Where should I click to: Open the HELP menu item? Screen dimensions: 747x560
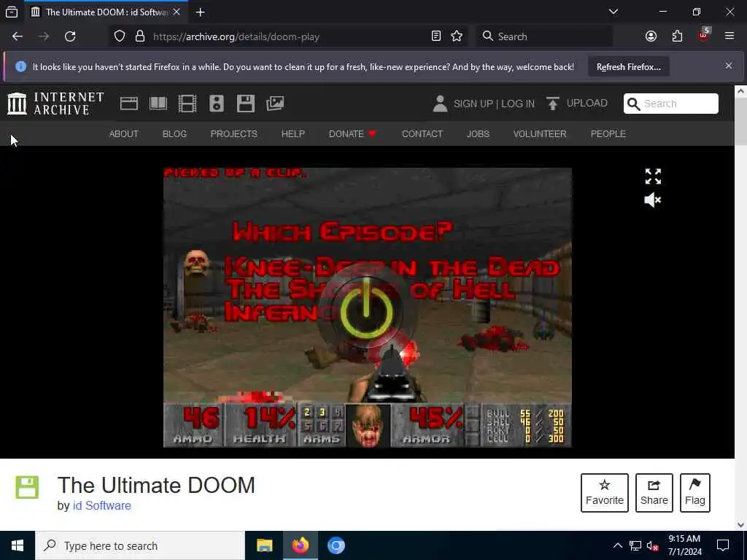[x=293, y=134]
